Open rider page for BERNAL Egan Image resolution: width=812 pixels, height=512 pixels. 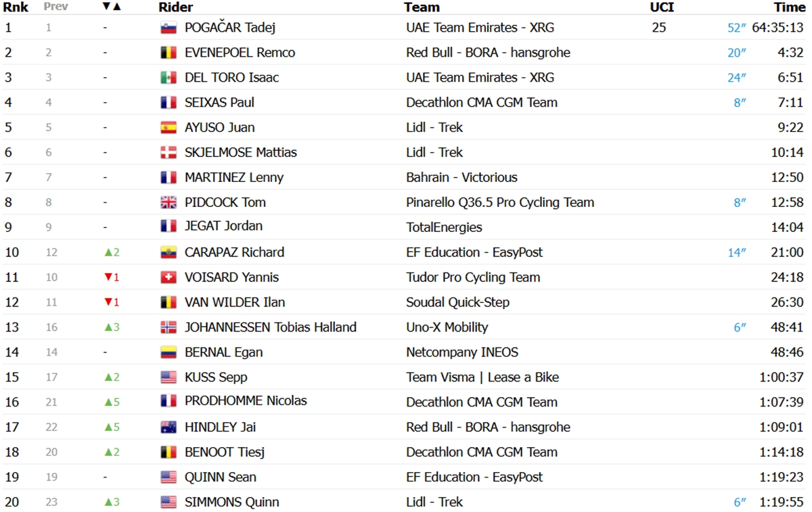tap(224, 352)
